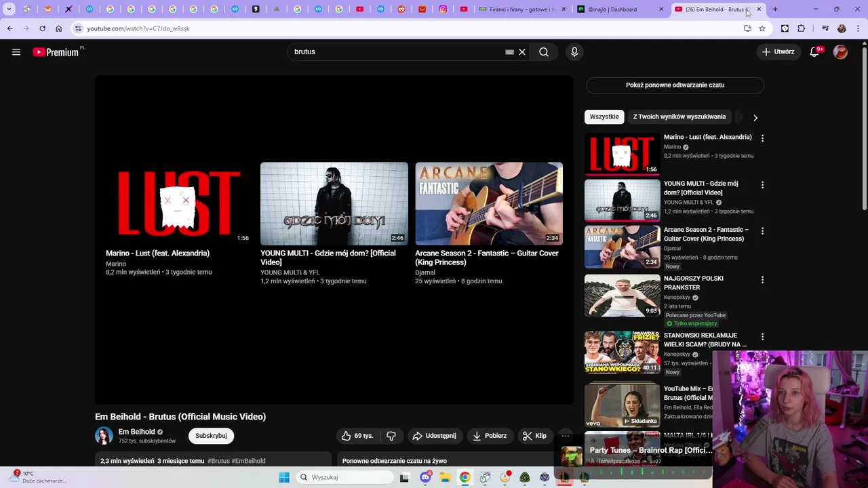Open the tab search dropdown in Chrome
The width and height of the screenshot is (868, 488).
(x=9, y=9)
